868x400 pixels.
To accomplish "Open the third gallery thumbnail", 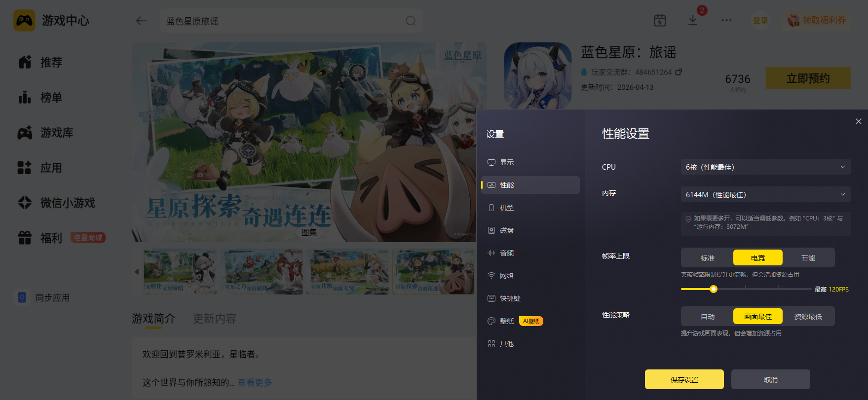I will [347, 272].
